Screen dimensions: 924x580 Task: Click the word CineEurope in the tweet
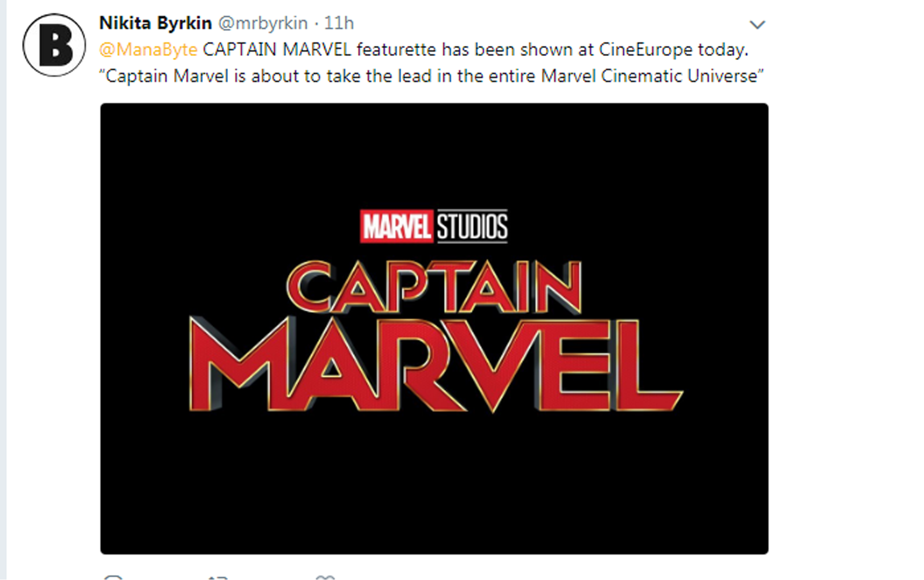(x=645, y=50)
